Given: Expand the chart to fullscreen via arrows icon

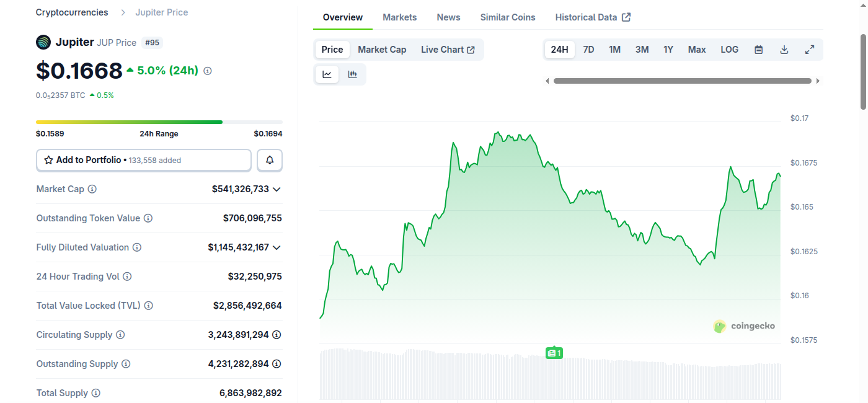Looking at the screenshot, I should tap(810, 49).
